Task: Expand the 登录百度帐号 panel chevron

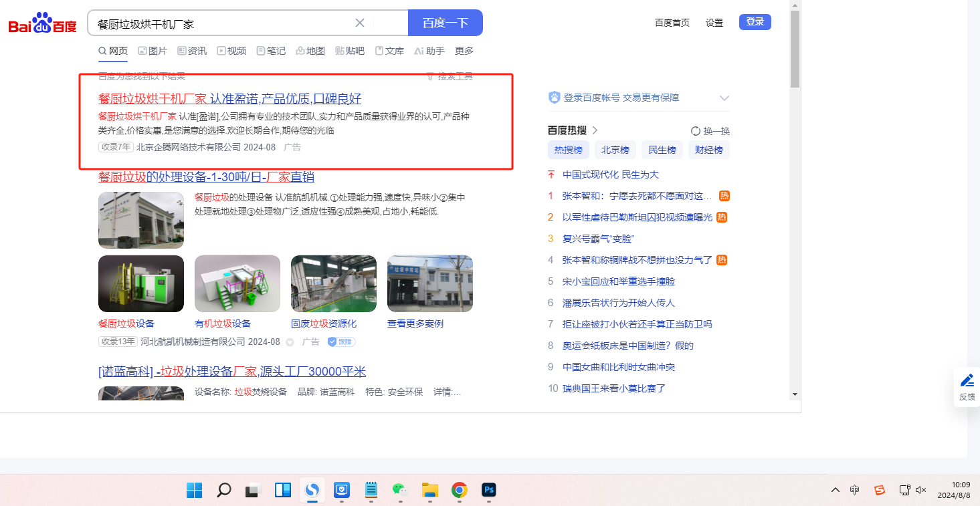Action: [x=724, y=98]
